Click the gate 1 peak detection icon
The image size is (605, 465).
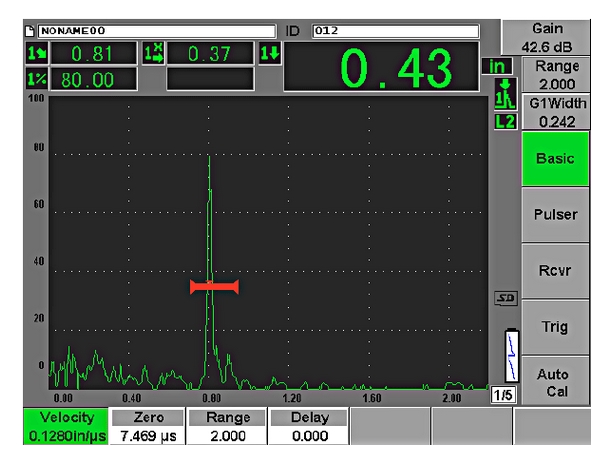[x=505, y=94]
